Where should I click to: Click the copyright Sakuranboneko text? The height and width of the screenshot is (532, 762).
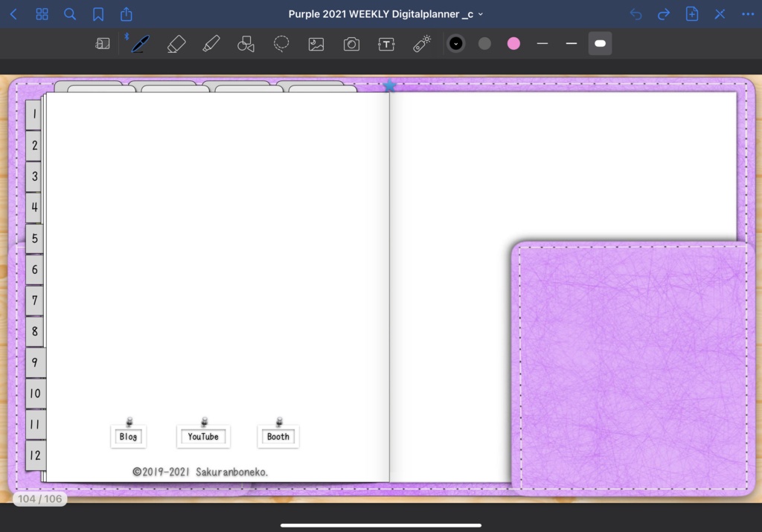(x=199, y=472)
